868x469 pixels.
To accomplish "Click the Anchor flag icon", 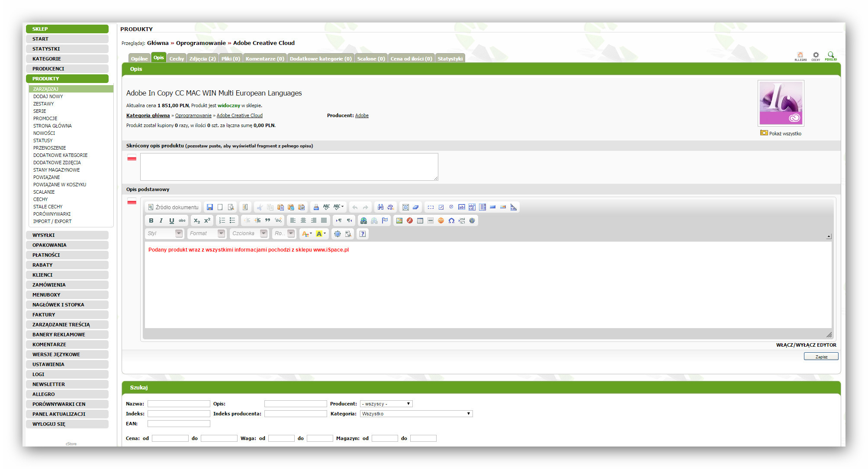I will click(385, 220).
